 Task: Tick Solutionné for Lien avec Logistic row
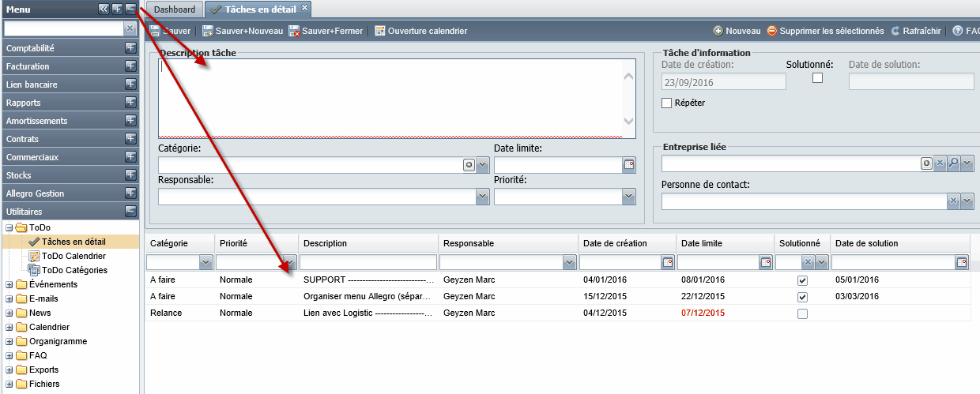pos(803,313)
